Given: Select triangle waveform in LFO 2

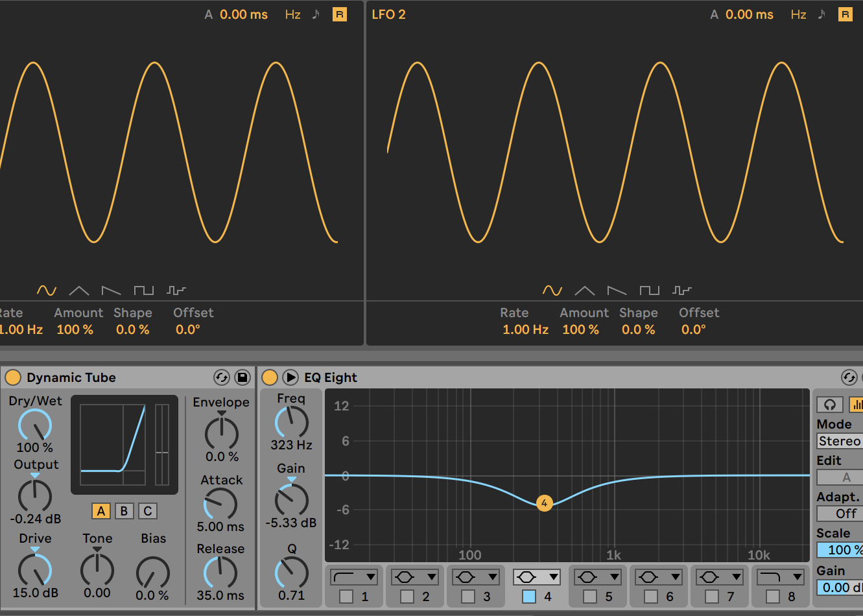Looking at the screenshot, I should pos(584,290).
